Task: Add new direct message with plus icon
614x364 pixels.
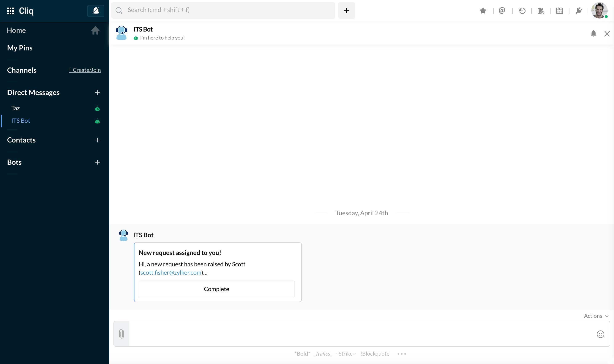Action: coord(97,92)
